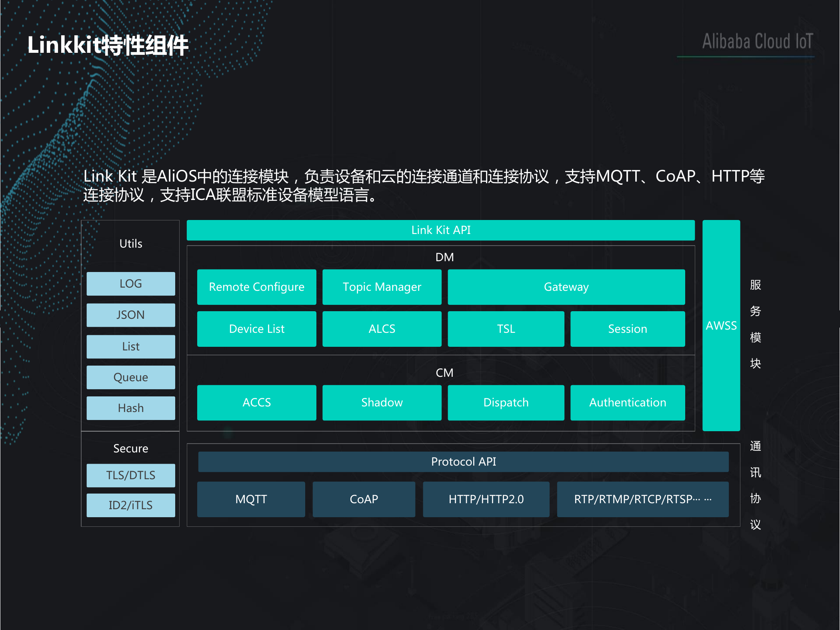
Task: Click the JSON utility block
Action: 131,315
